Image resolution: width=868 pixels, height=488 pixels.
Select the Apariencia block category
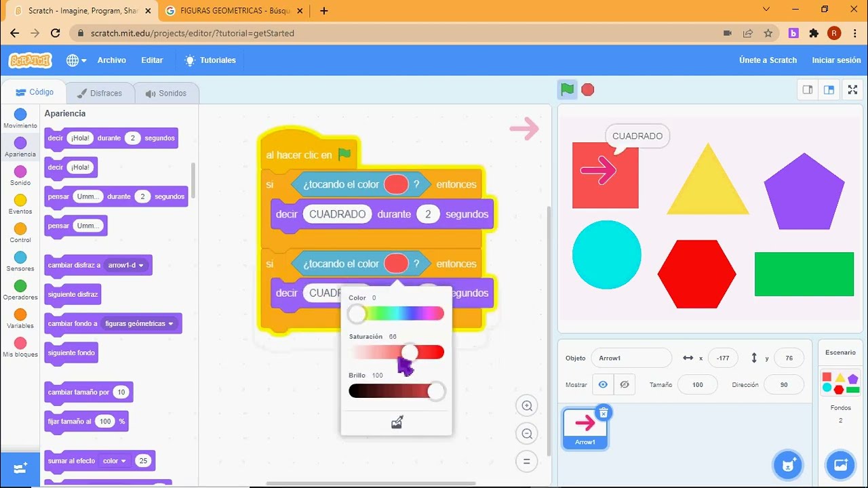[x=20, y=147]
